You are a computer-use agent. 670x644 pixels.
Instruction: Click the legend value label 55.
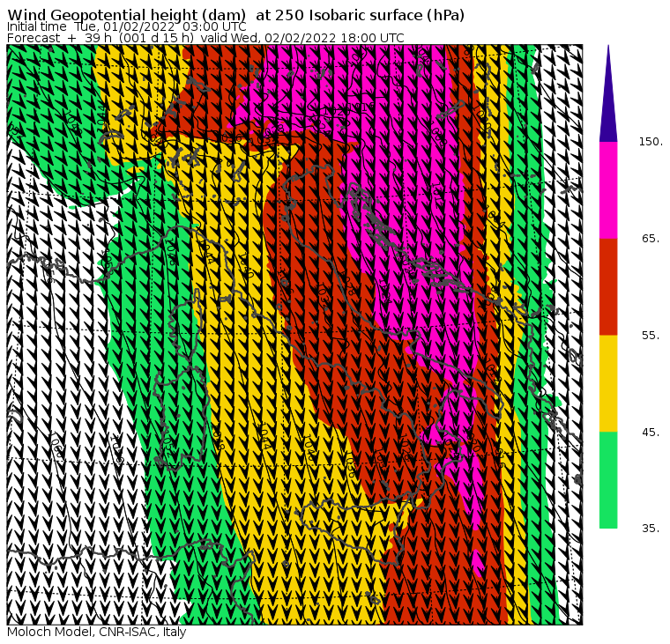(651, 336)
